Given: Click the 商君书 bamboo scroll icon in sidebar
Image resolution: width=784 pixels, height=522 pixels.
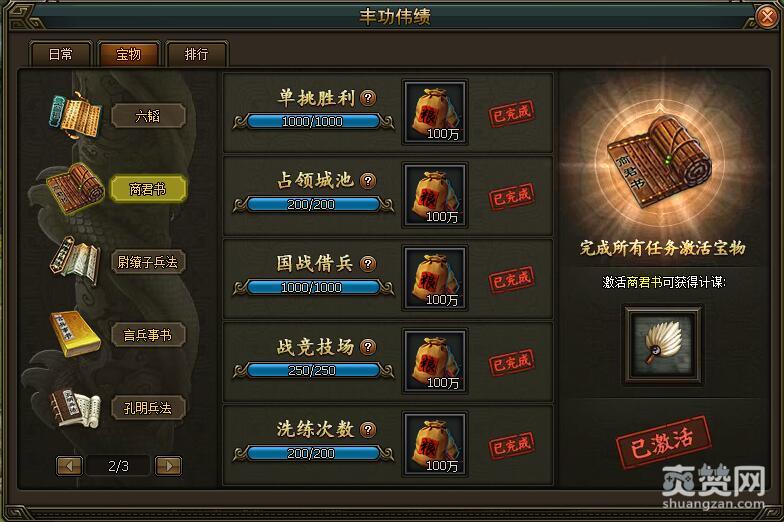Looking at the screenshot, I should (x=76, y=188).
